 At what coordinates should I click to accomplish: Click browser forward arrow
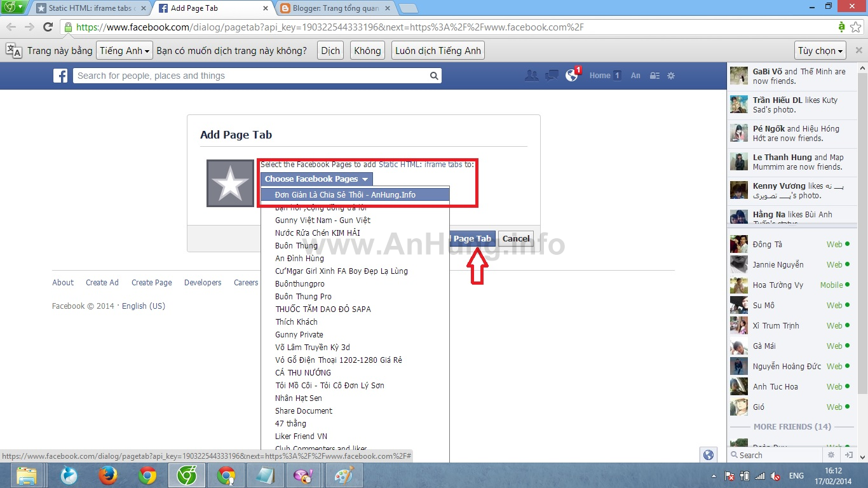pyautogui.click(x=29, y=27)
